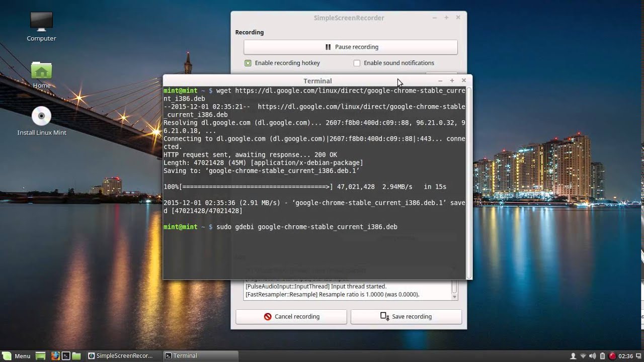Launch the terminal from the panel launcher
Screen dimensions: 644x362
point(65,355)
